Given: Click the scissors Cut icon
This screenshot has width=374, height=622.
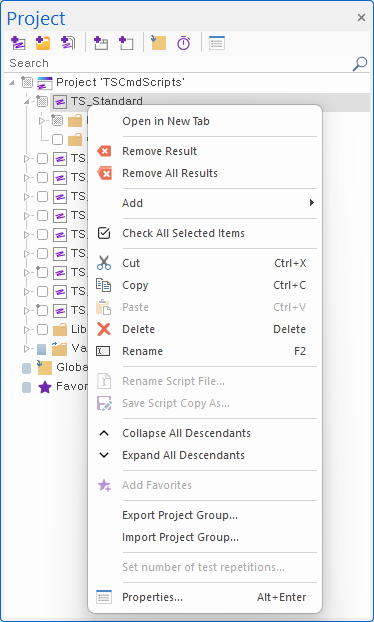Looking at the screenshot, I should [104, 263].
